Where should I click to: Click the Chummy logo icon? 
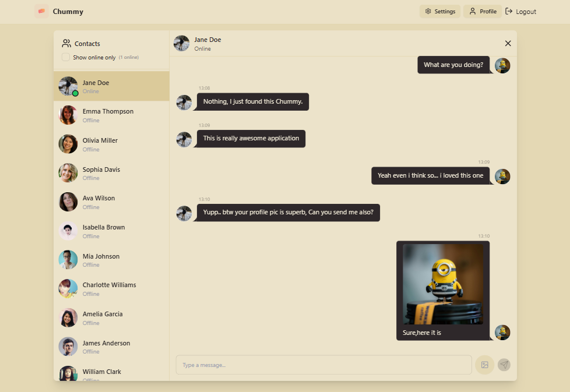(41, 12)
